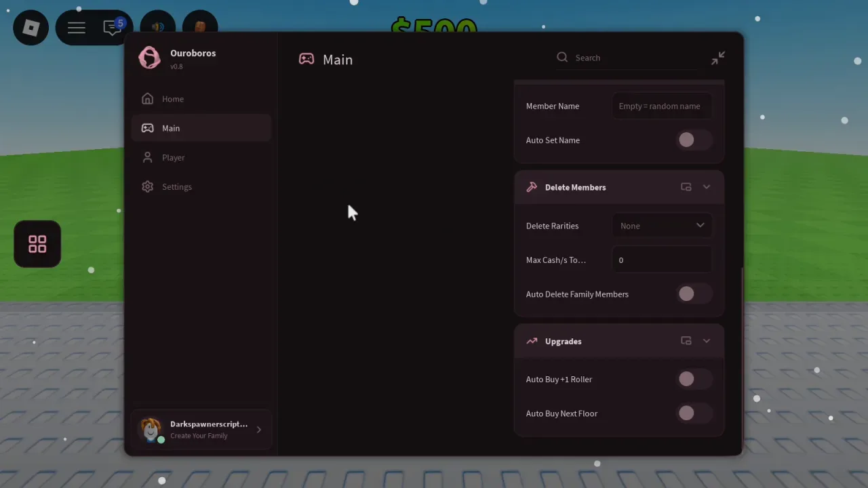Click the v0.8 version label

pyautogui.click(x=176, y=66)
